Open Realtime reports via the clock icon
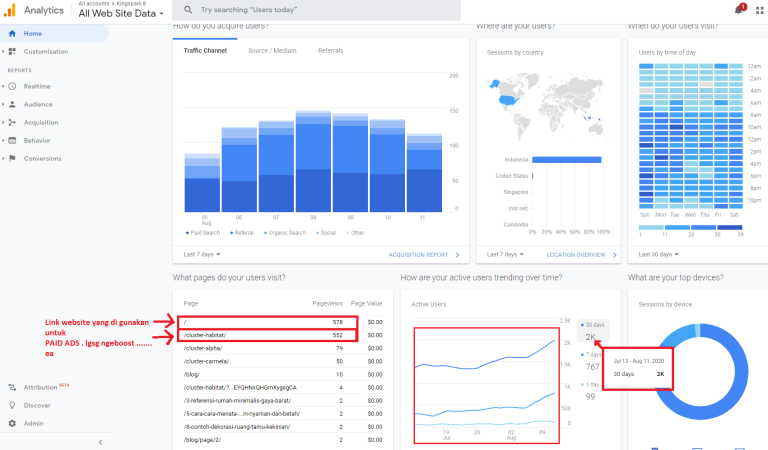 pyautogui.click(x=12, y=87)
